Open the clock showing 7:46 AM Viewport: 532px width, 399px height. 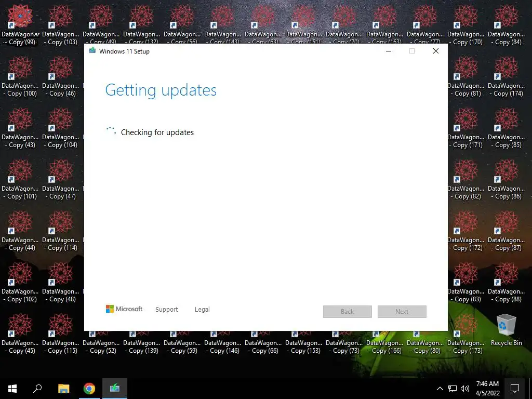click(x=487, y=389)
